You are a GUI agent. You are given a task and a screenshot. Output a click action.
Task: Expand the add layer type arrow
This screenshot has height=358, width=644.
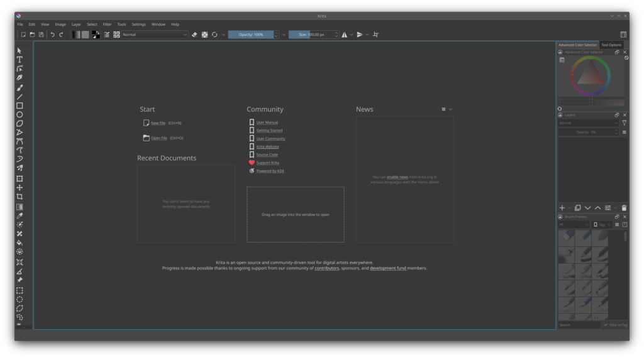point(569,209)
